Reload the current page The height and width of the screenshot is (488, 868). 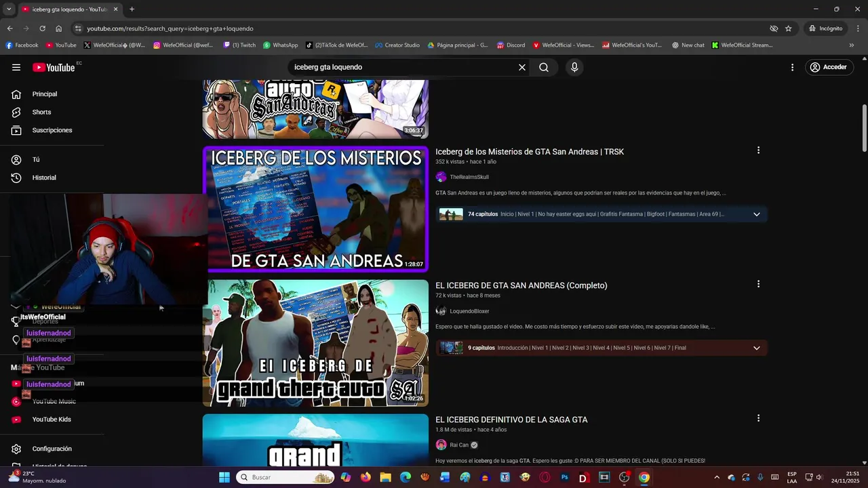pos(42,28)
